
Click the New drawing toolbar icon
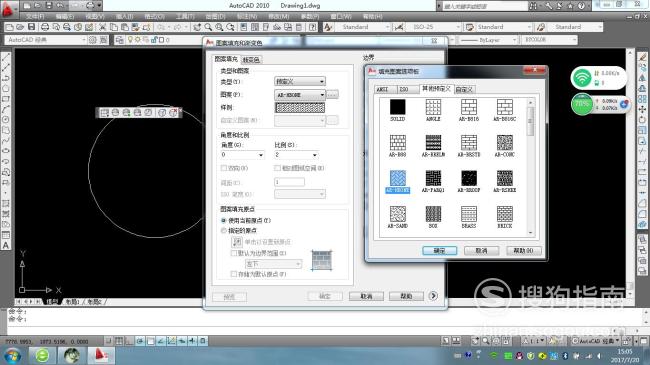[x=9, y=27]
